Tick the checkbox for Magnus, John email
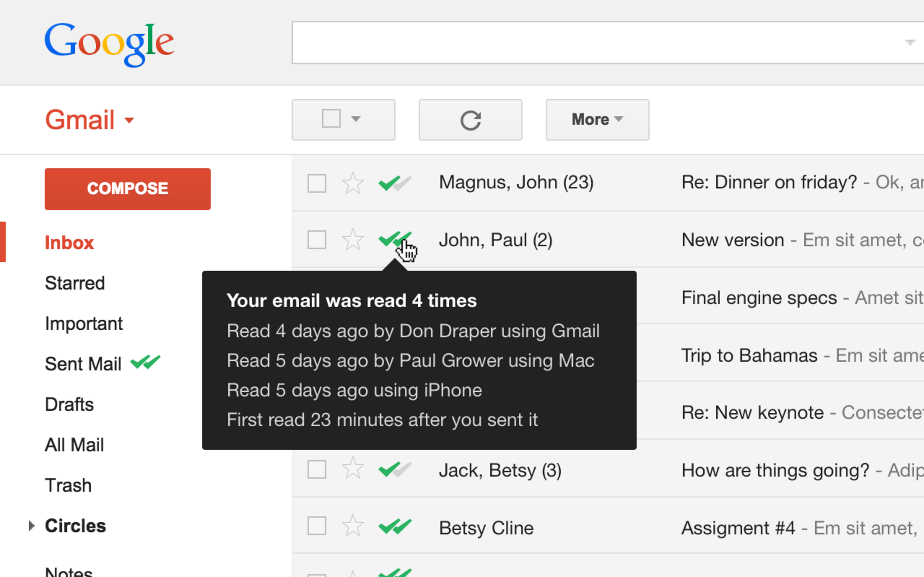Viewport: 924px width, 577px height. click(x=316, y=183)
